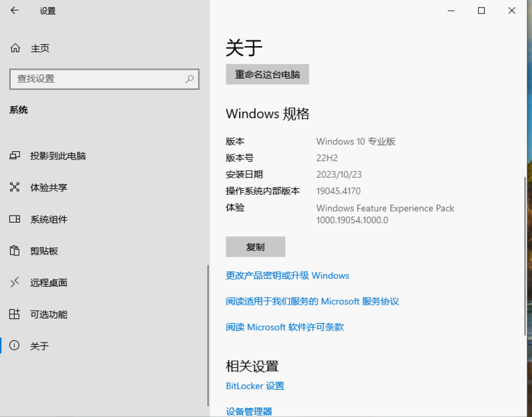Click the 体验 label in specs

pyautogui.click(x=235, y=208)
